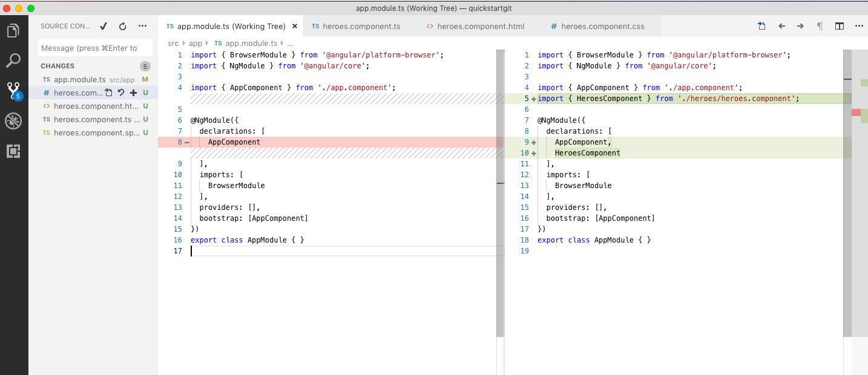Click the plus marker beside line 10
This screenshot has width=868, height=375.
pos(533,153)
